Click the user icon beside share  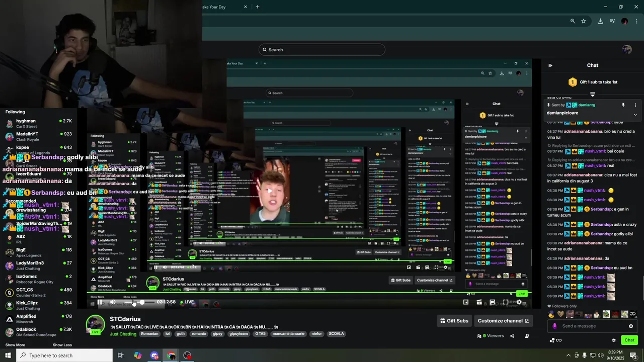click(527, 336)
